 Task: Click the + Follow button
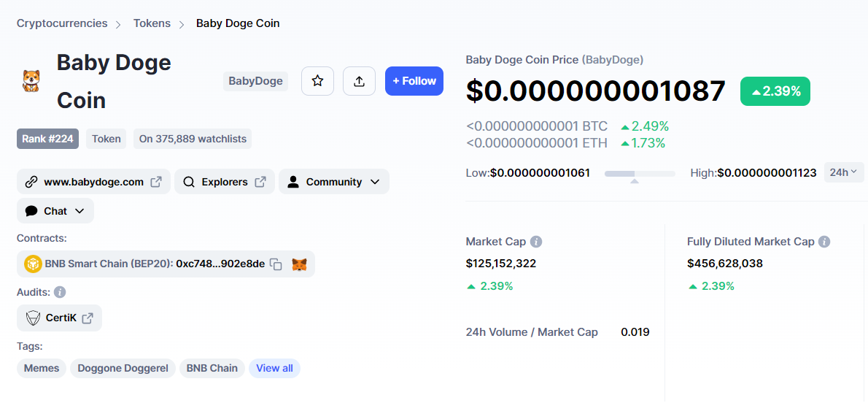414,81
